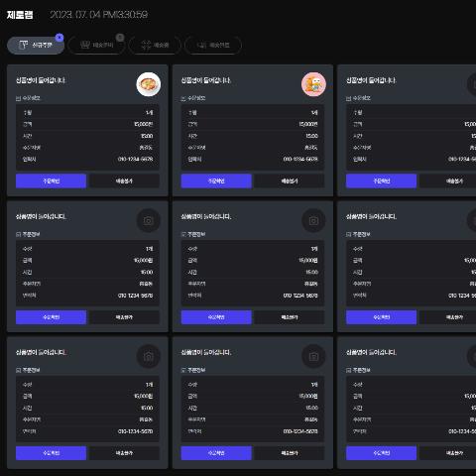Viewport: 476px width, 476px height.
Task: Open the stew food photo on the top-left card
Action: pyautogui.click(x=149, y=84)
